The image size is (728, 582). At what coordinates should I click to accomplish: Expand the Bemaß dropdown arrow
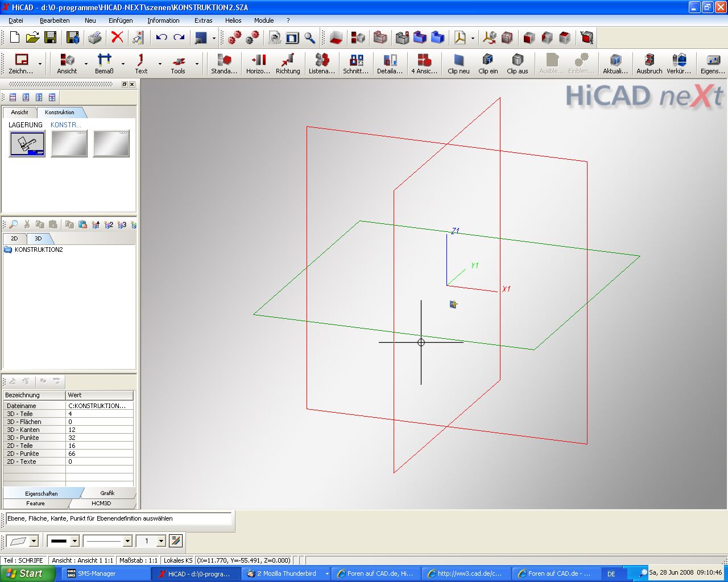click(123, 64)
